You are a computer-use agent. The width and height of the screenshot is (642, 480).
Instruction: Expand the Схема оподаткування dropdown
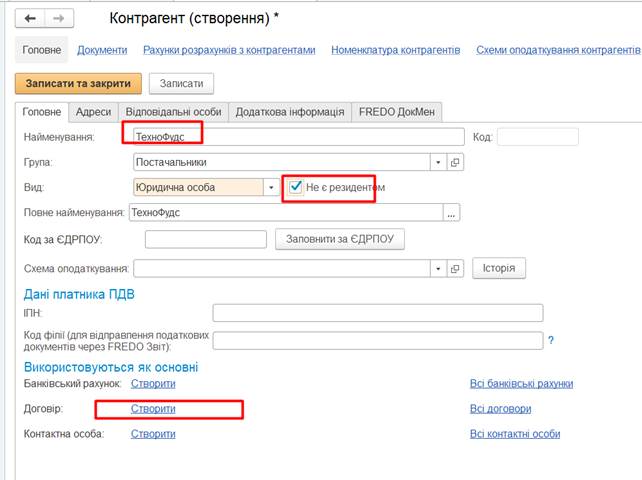(437, 269)
